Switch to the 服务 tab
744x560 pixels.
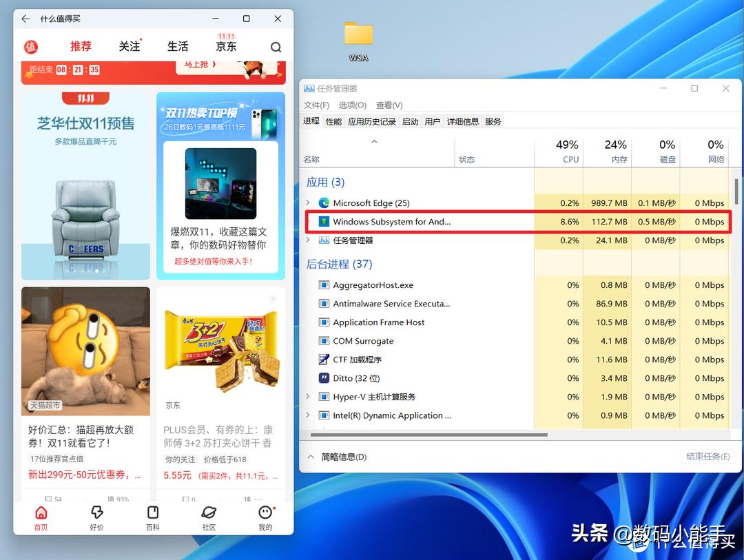pyautogui.click(x=493, y=121)
